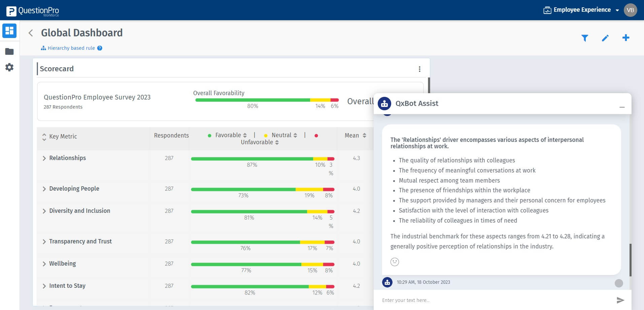Viewport: 644px width, 310px height.
Task: Click help icon beside Hierarchy based rule
Action: 100,48
